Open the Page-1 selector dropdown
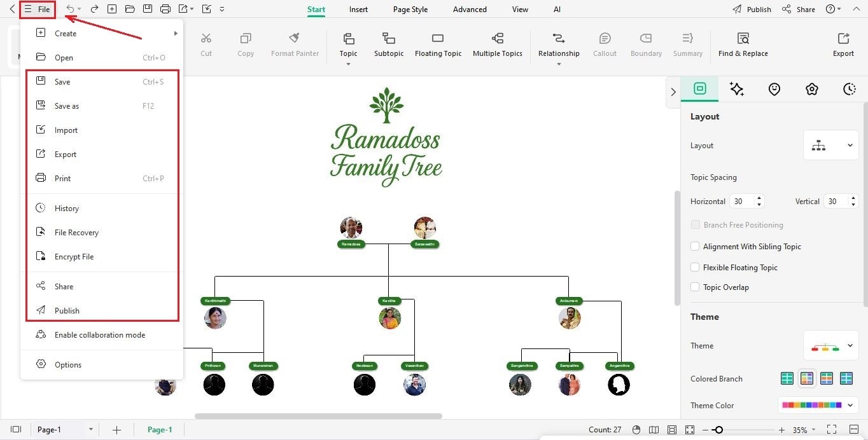The width and height of the screenshot is (868, 440). pyautogui.click(x=91, y=430)
